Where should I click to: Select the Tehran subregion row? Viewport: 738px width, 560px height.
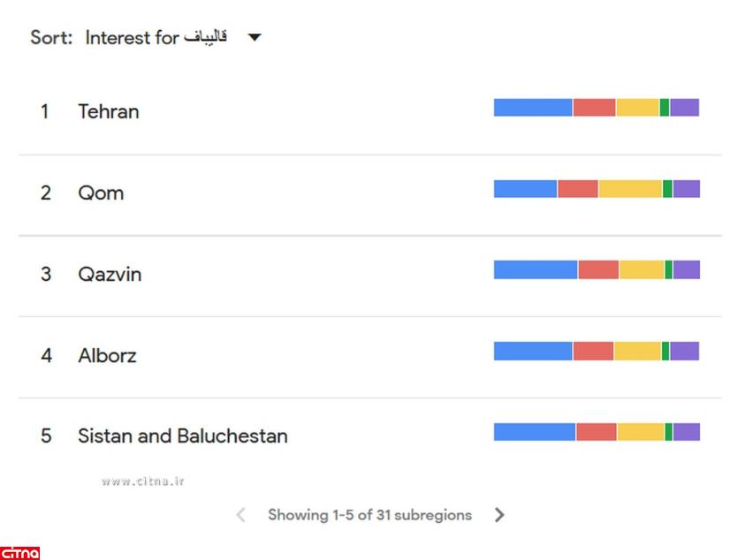[108, 111]
